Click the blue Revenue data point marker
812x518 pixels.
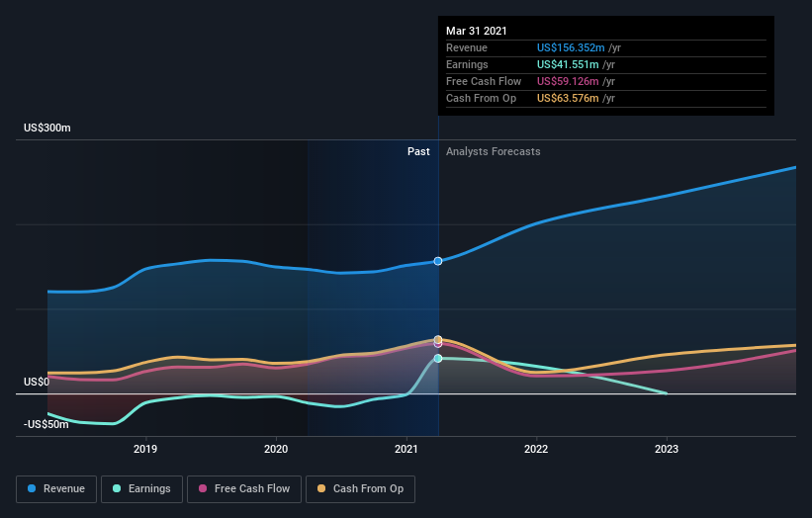point(438,261)
